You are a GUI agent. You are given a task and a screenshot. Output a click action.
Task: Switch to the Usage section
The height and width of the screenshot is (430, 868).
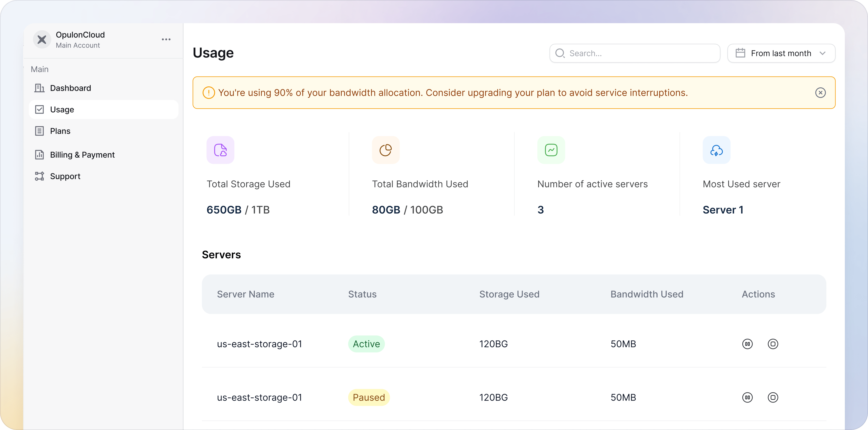tap(62, 109)
